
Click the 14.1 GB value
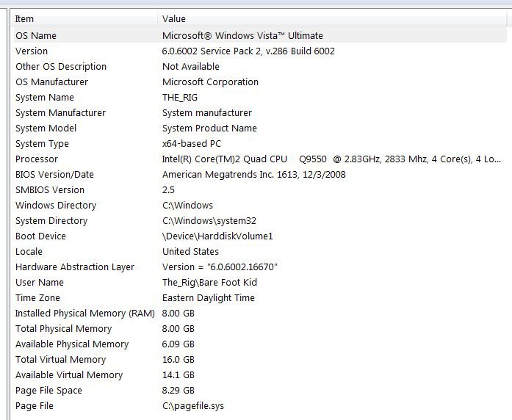tap(179, 375)
